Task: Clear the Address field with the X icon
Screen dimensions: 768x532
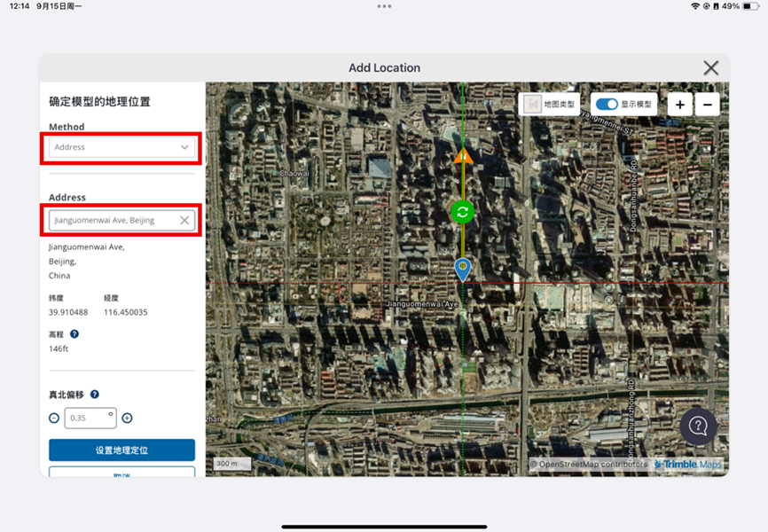Action: coord(184,221)
